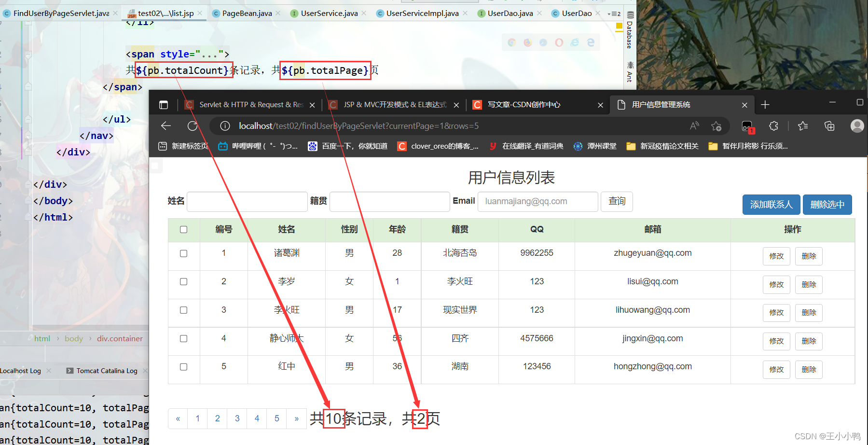
Task: Check the box for 李岁 row
Action: 184,282
